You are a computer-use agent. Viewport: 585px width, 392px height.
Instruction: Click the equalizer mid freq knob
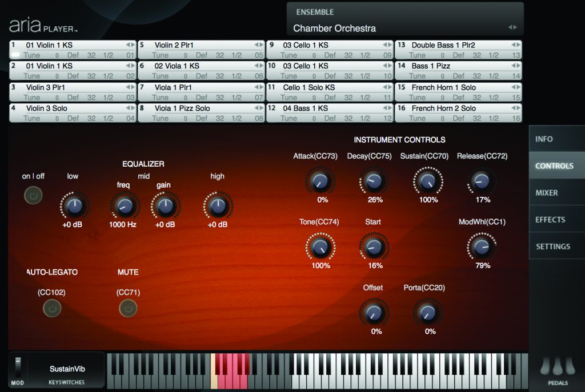point(125,205)
